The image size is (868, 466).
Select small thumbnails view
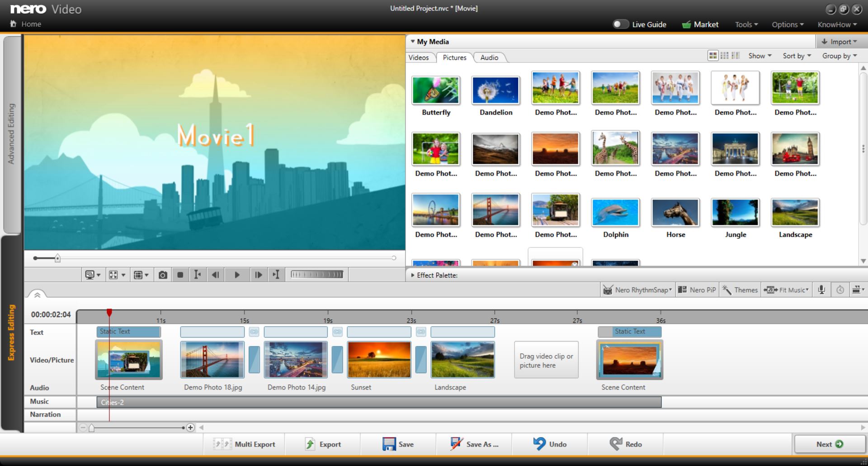(724, 56)
